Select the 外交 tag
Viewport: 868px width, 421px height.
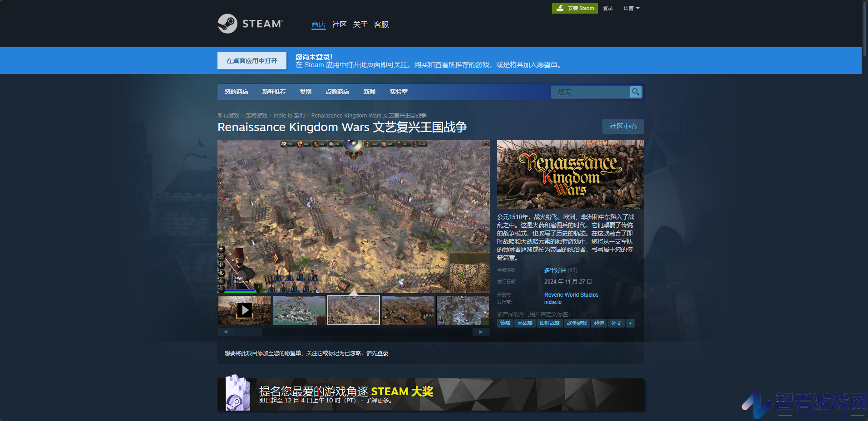point(616,323)
